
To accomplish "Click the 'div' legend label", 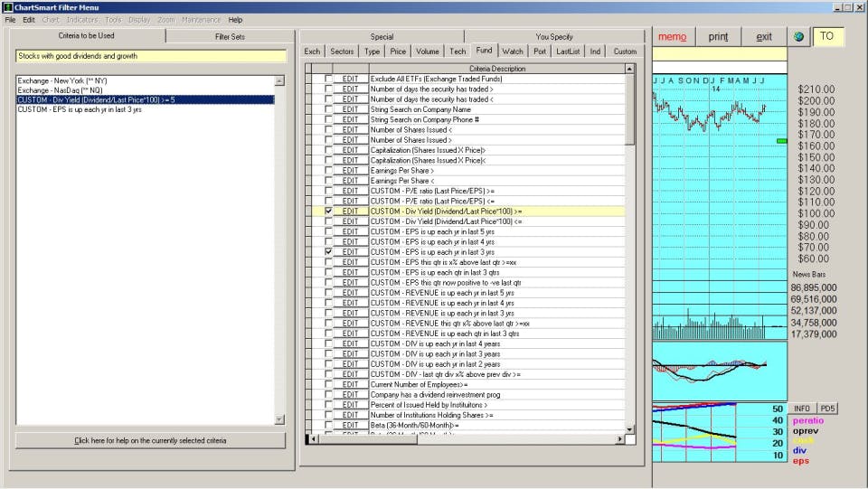I will pyautogui.click(x=799, y=450).
